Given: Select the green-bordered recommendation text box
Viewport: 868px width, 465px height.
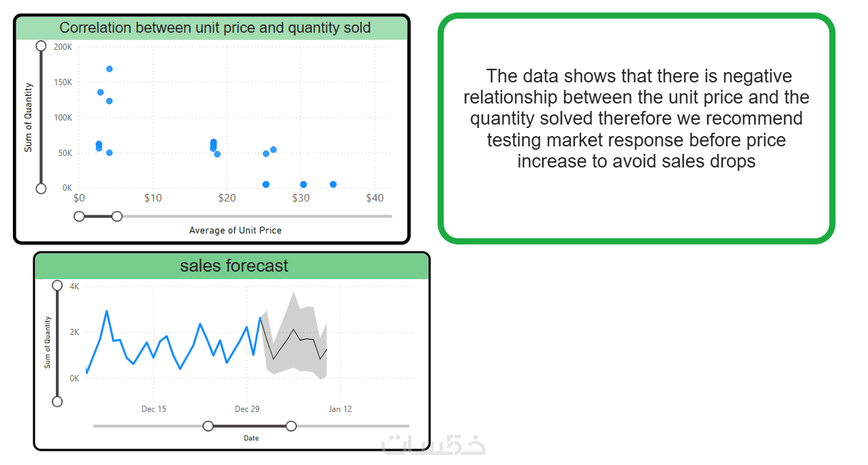Looking at the screenshot, I should point(636,128).
